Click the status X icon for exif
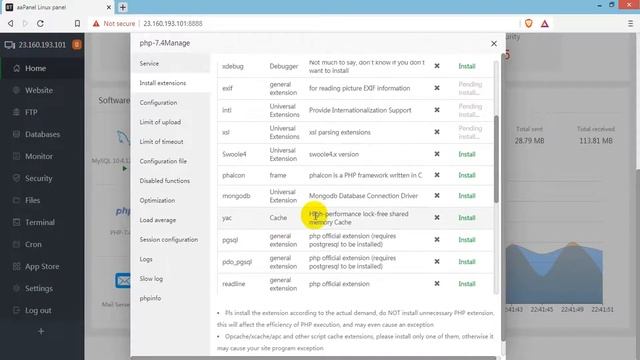This screenshot has width=640, height=360. (x=437, y=88)
